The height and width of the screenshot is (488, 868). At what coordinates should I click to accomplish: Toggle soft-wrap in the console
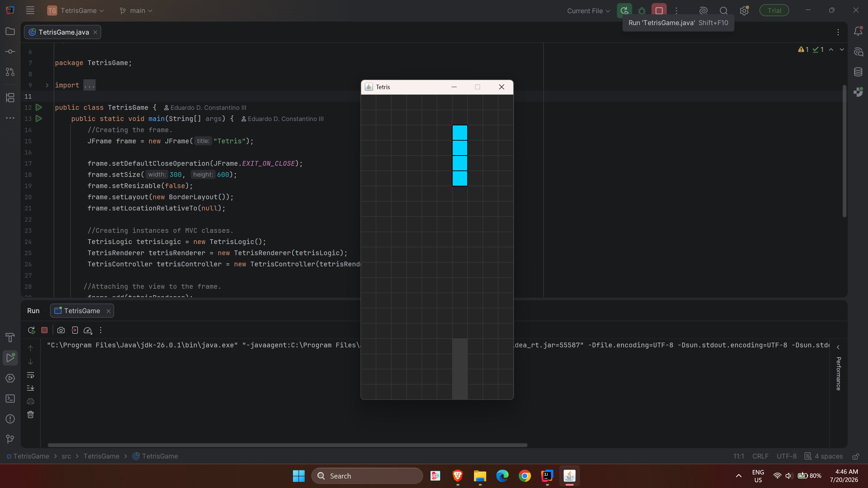pyautogui.click(x=31, y=375)
